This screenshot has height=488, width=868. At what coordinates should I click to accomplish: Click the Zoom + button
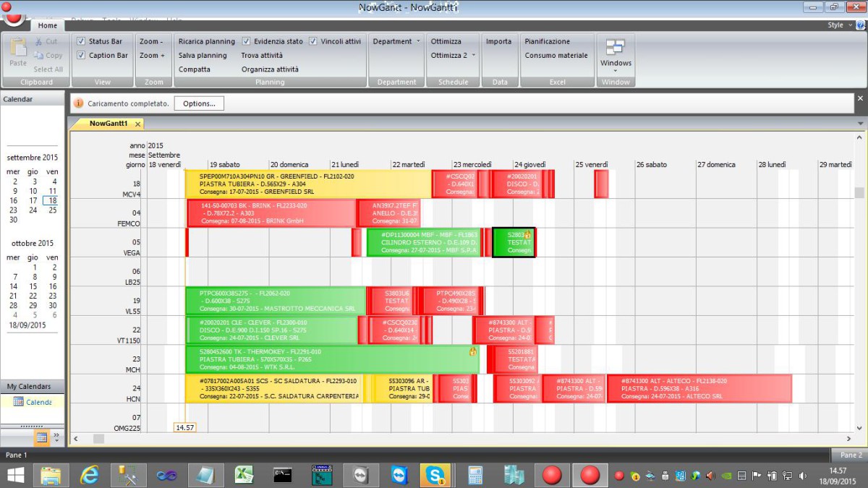[153, 55]
